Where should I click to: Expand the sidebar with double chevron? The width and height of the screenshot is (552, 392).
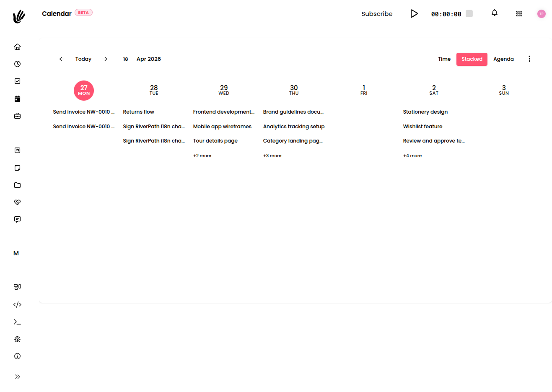[17, 377]
